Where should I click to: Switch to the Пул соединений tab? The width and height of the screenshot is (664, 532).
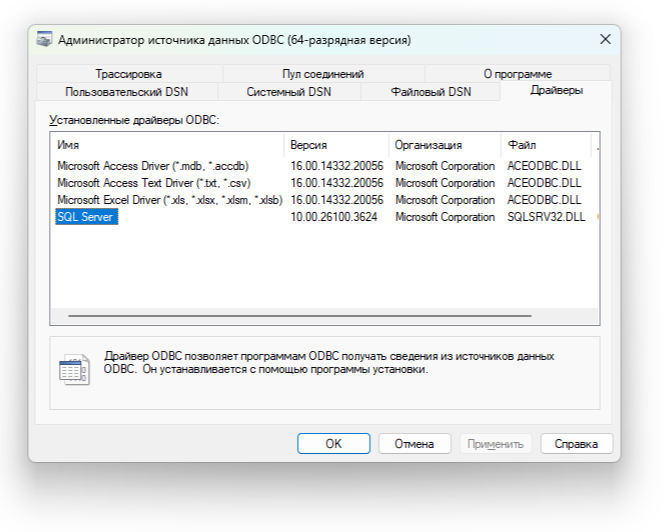pyautogui.click(x=323, y=74)
